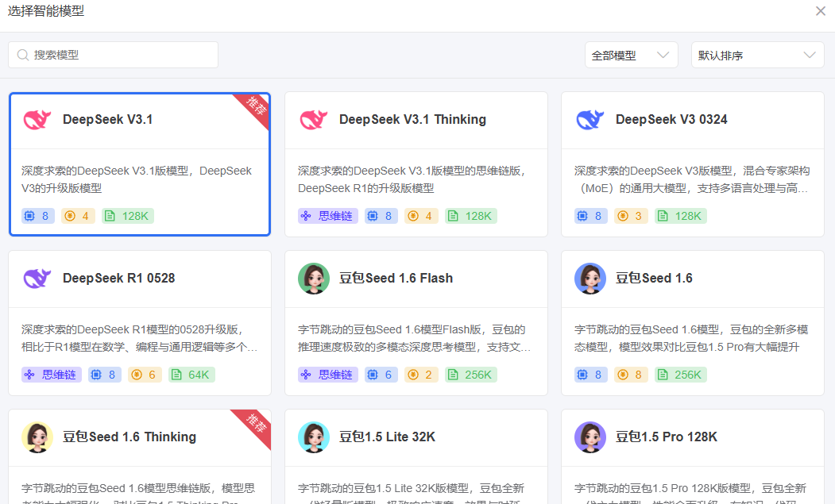The width and height of the screenshot is (835, 504).
Task: Open the 默认排序 sort dropdown
Action: (757, 55)
